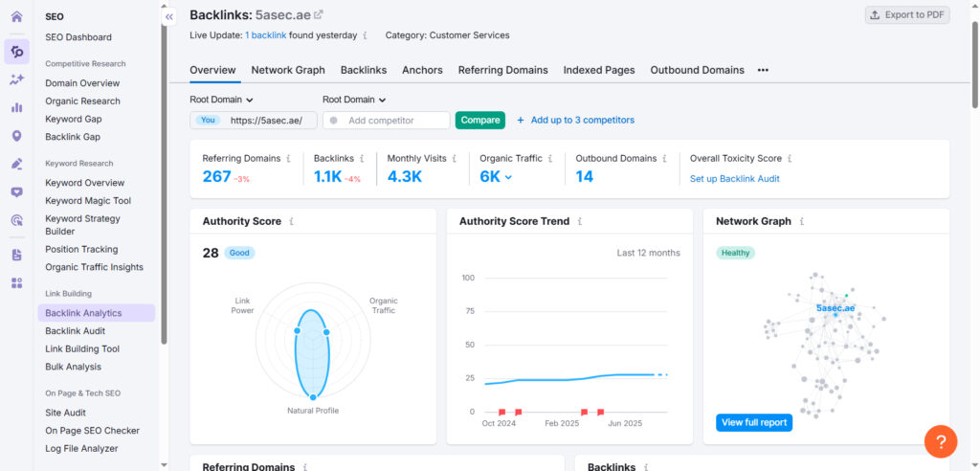The height and width of the screenshot is (471, 980).
Task: Open Site Audit in sidebar
Action: coord(66,413)
